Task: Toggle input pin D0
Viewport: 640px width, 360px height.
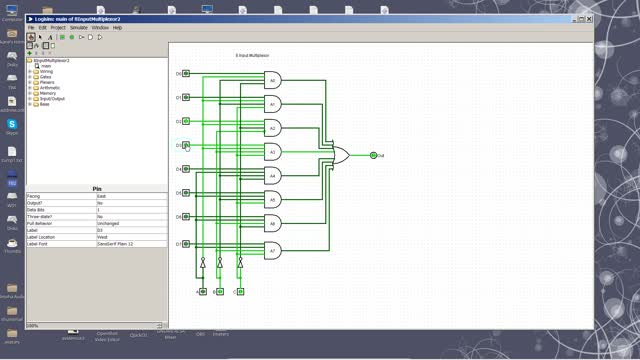Action: click(186, 73)
